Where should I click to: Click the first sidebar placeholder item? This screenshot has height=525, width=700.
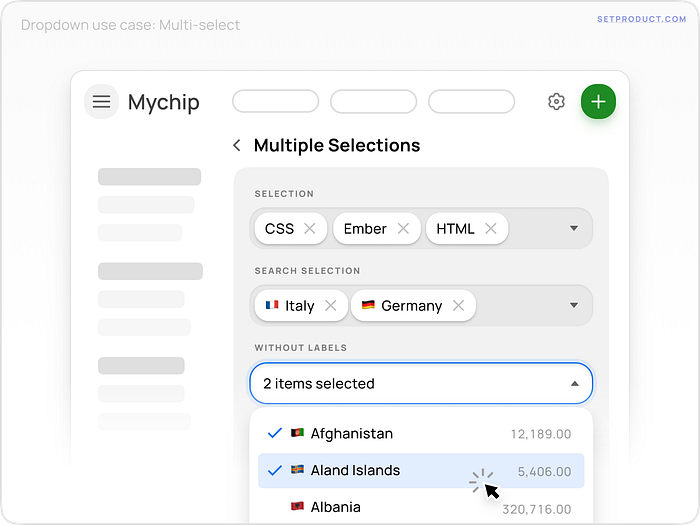[x=149, y=177]
